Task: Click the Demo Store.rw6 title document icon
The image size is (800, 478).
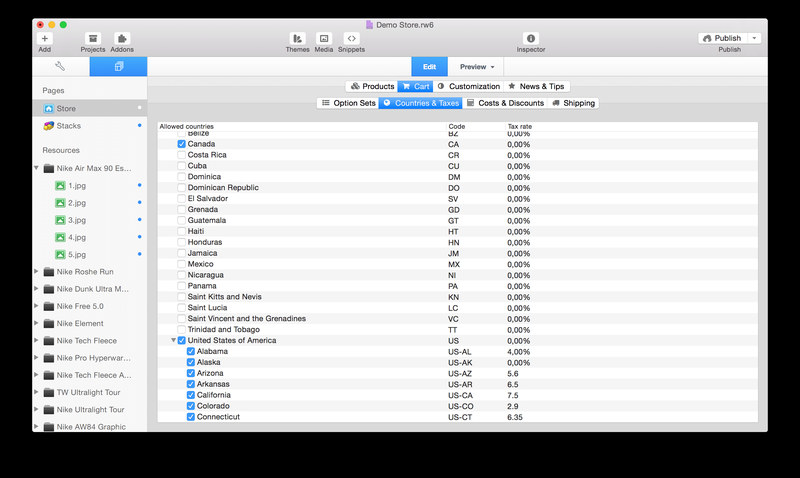Action: tap(369, 24)
